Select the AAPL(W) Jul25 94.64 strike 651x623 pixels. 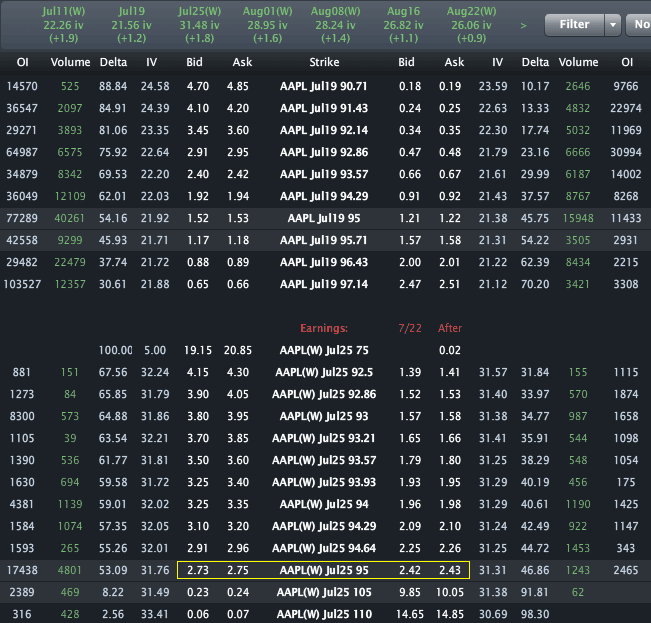click(324, 548)
